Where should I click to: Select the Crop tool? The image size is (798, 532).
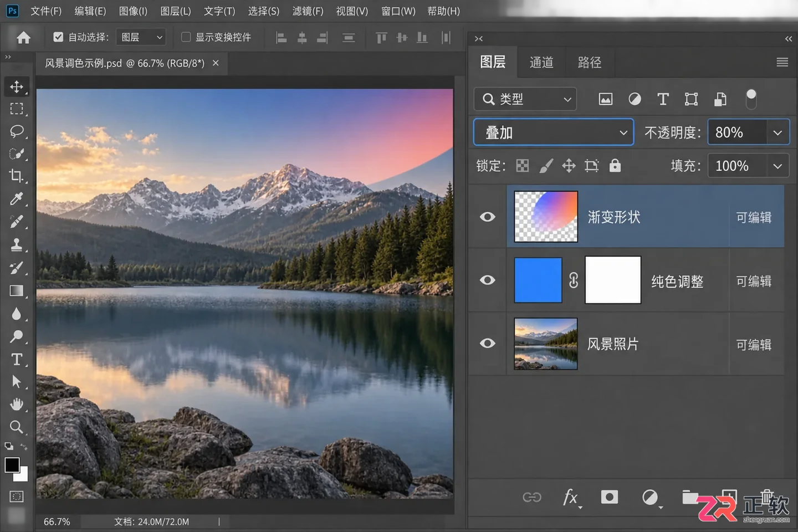(x=17, y=176)
